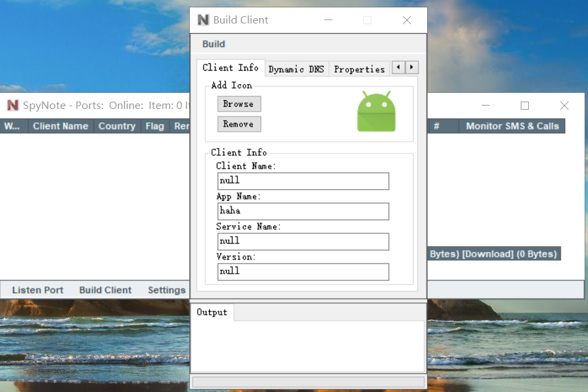This screenshot has height=392, width=588.
Task: Click the green Android icon preview
Action: click(x=376, y=112)
